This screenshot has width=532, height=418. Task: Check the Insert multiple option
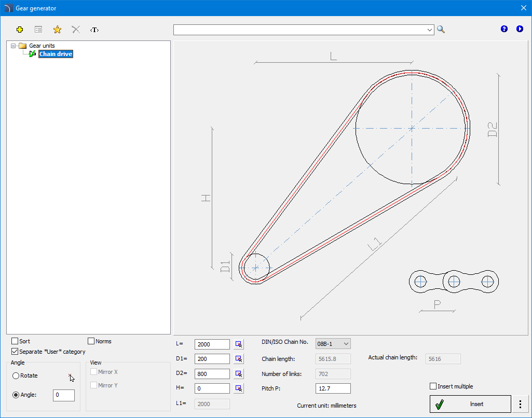[x=433, y=386]
